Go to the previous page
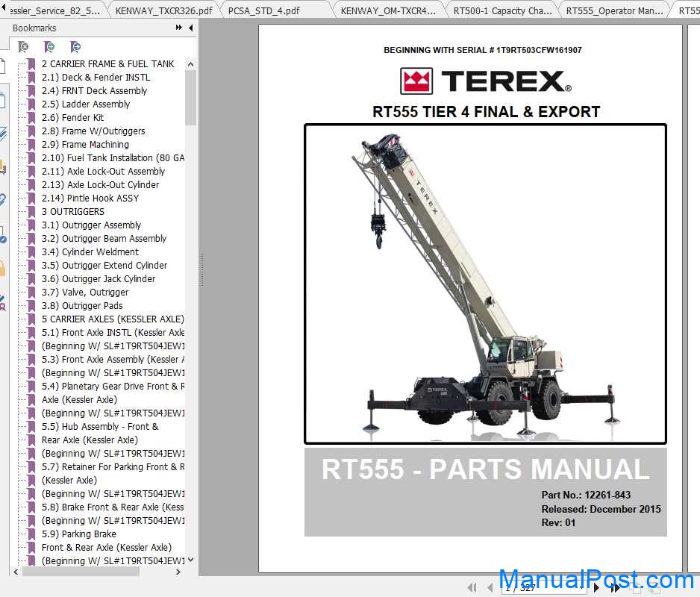Image resolution: width=700 pixels, height=597 pixels. (490, 587)
